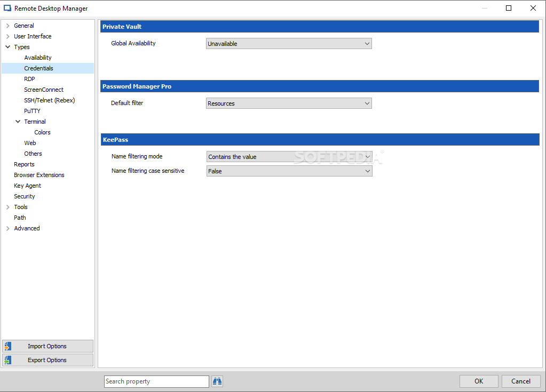Expand the Advanced tree node
Image resolution: width=546 pixels, height=392 pixels.
(x=7, y=228)
